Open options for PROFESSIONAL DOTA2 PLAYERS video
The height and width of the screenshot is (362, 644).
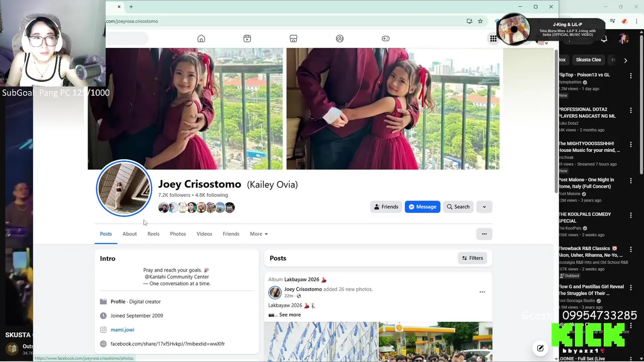[x=631, y=110]
